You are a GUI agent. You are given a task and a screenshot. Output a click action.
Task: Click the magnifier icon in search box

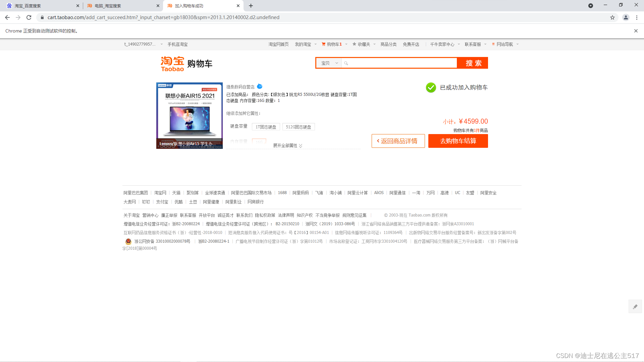(x=346, y=63)
